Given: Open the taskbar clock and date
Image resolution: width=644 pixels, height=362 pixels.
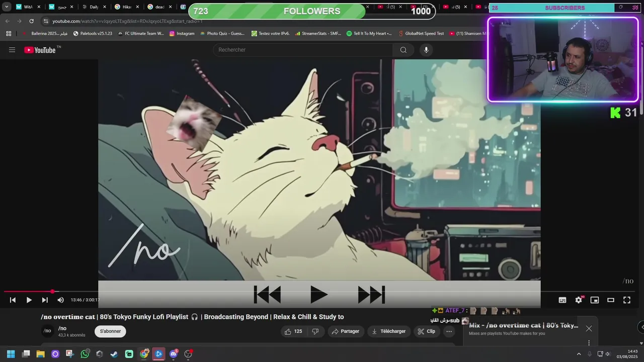Looking at the screenshot, I should point(627,354).
